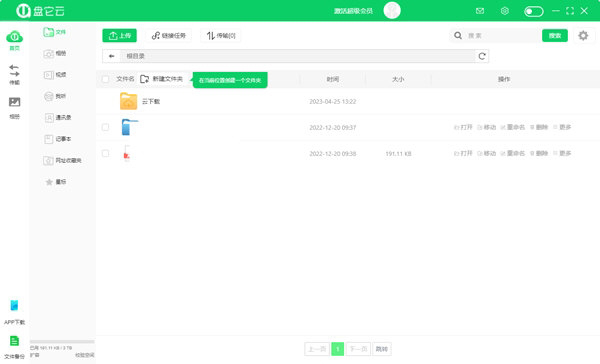Click the new folder button in header
Image resolution: width=600 pixels, height=364 pixels.
pyautogui.click(x=161, y=79)
